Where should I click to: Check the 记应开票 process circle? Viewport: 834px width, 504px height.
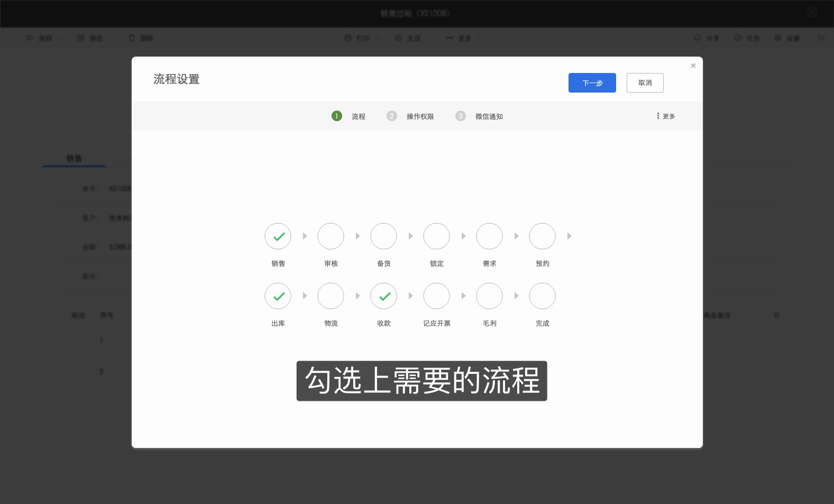pyautogui.click(x=436, y=296)
